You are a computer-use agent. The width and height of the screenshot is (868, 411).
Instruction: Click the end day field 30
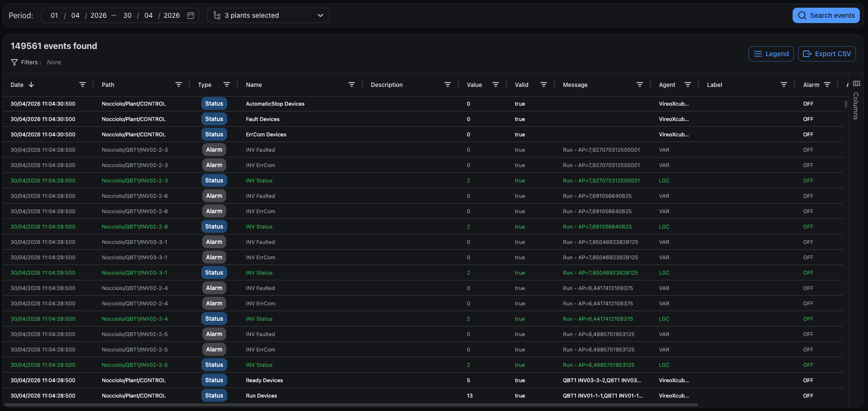pos(127,15)
